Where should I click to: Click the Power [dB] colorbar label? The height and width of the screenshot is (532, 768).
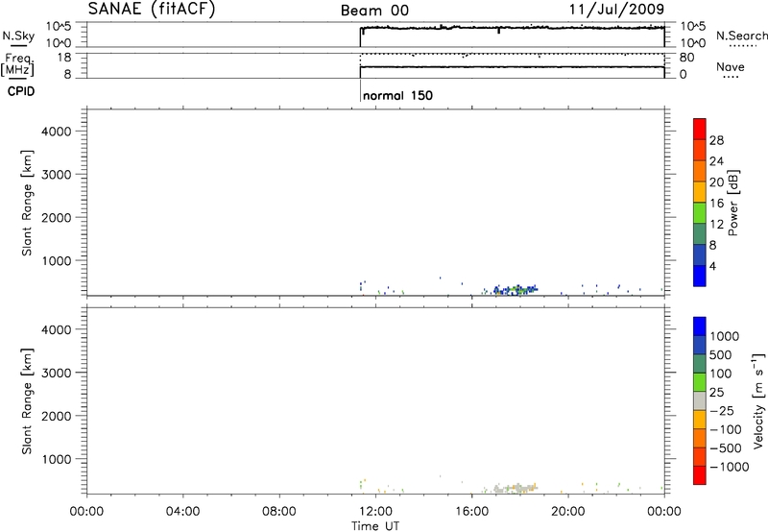[x=732, y=203]
